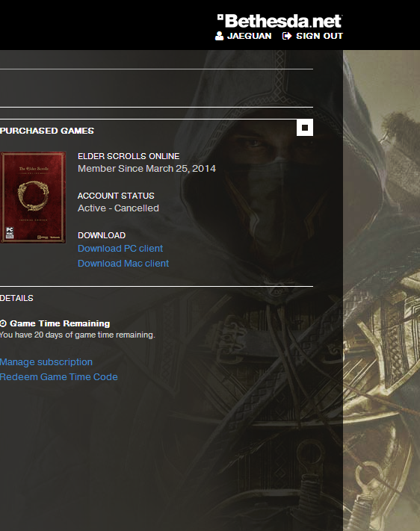The image size is (420, 531).
Task: Click the PC MAC badge on box art
Action: [10, 233]
